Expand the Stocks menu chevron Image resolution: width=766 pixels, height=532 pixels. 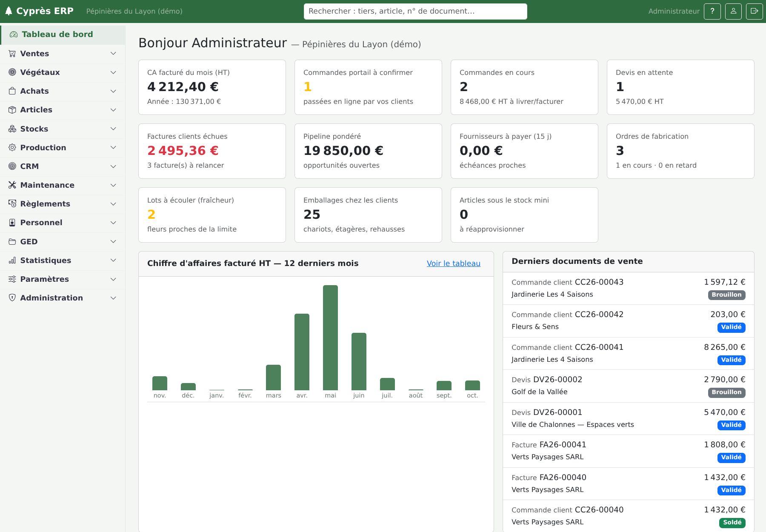113,129
